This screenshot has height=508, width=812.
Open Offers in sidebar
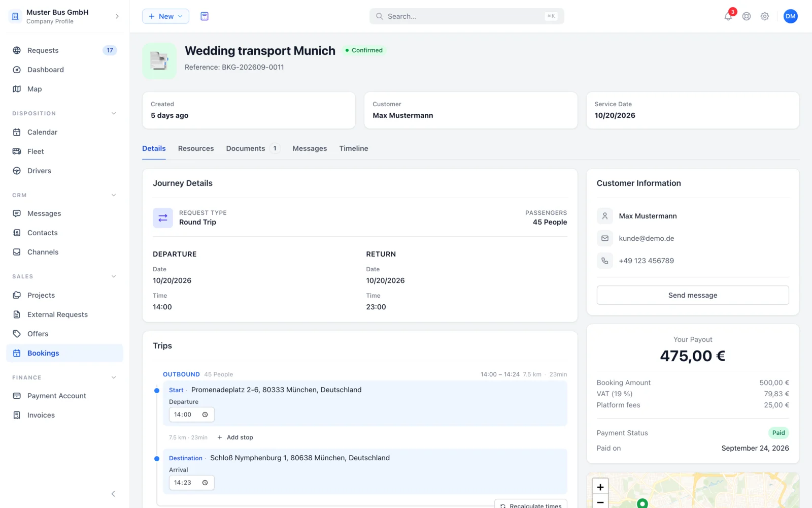click(64, 334)
